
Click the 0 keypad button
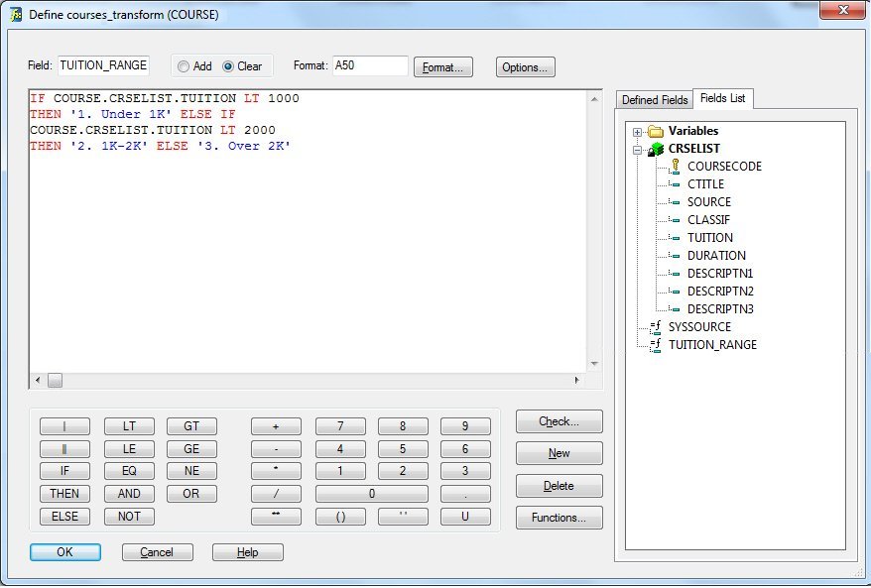click(x=372, y=494)
